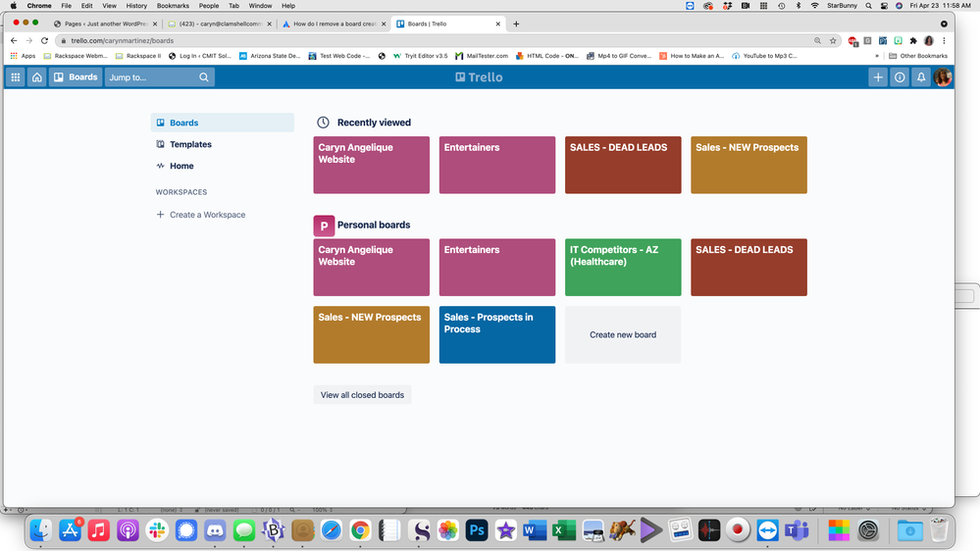Switch to the (423) caryn@ mail tab
980x551 pixels.
point(219,24)
